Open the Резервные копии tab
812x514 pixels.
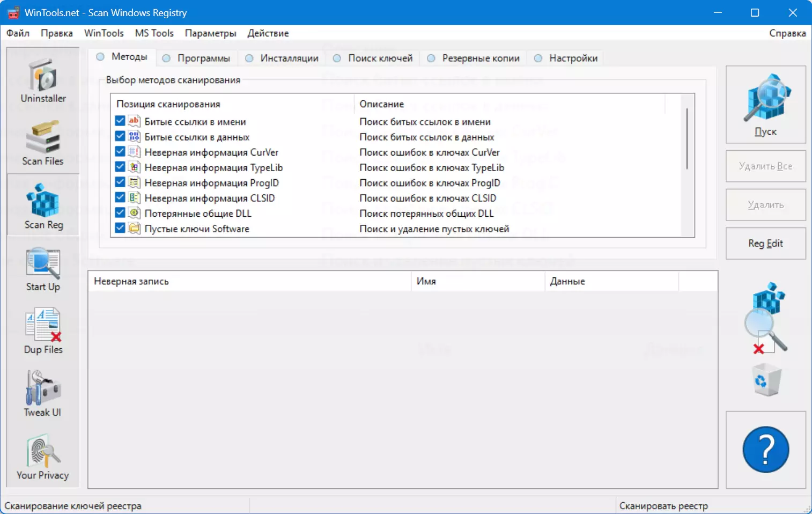(x=474, y=58)
